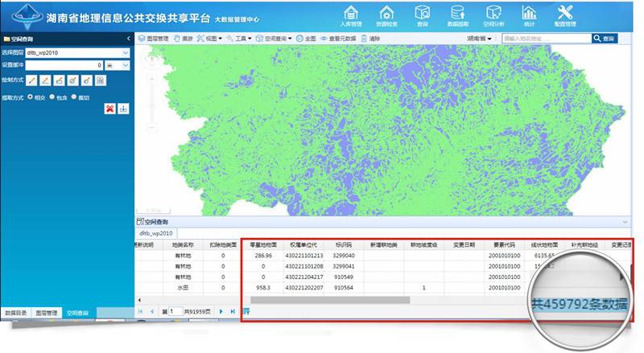This screenshot has width=644, height=353.
Task: Open the 配置管理 tools icon
Action: click(565, 14)
